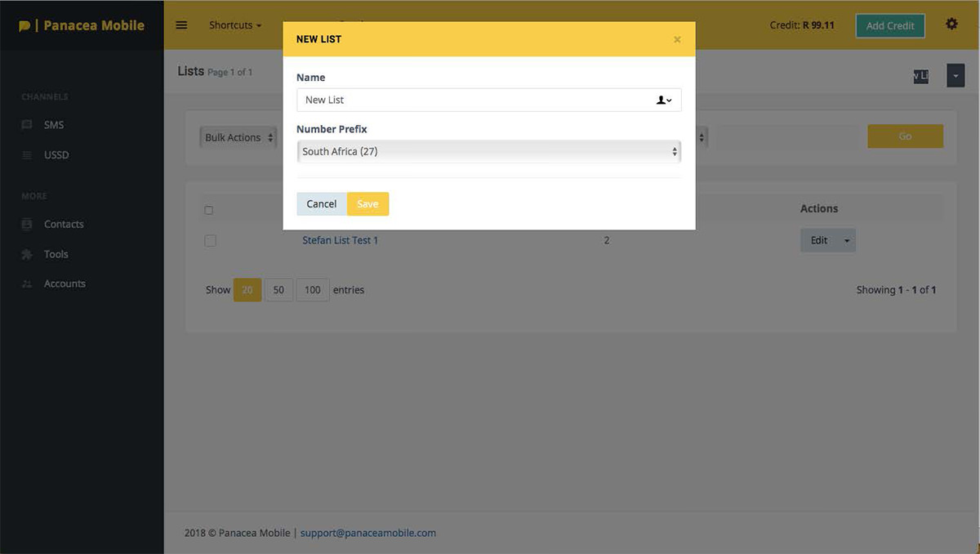
Task: Open the settings gear icon
Action: coord(951,25)
